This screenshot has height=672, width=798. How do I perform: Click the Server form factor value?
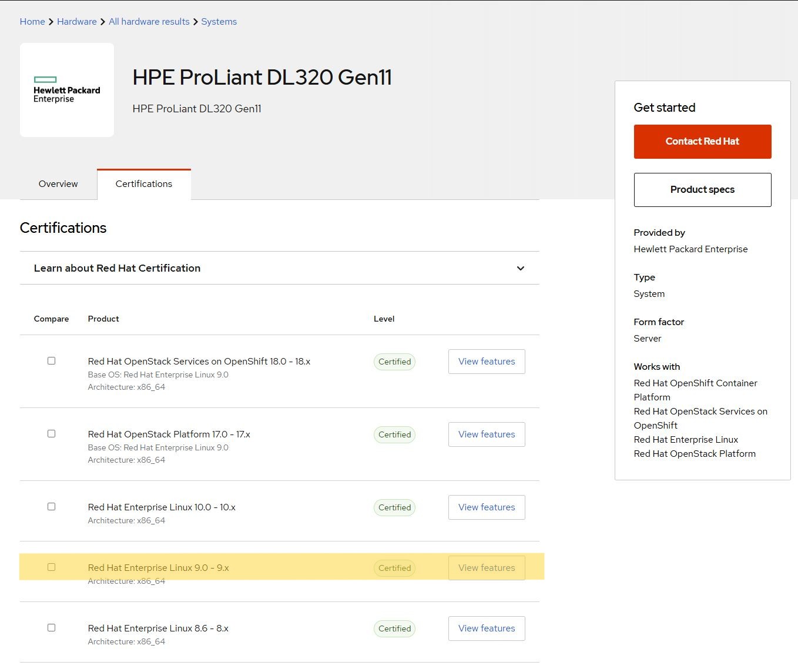(648, 339)
